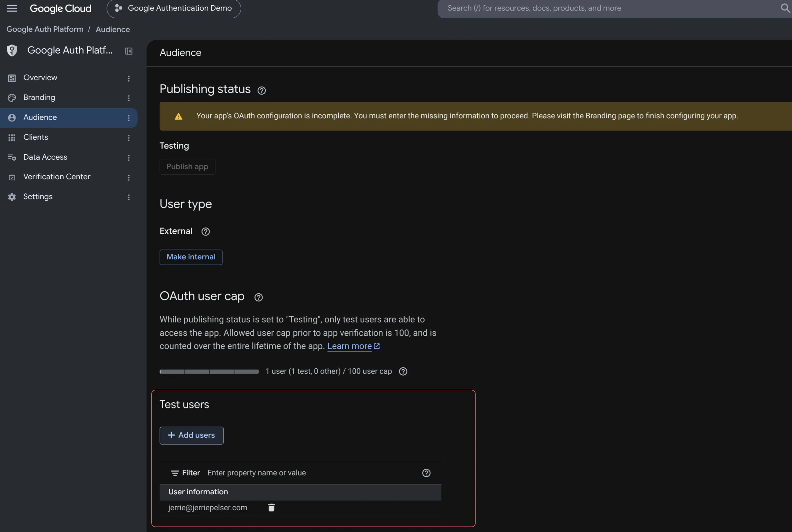This screenshot has height=532, width=792.
Task: Click the Audience page title
Action: point(180,53)
